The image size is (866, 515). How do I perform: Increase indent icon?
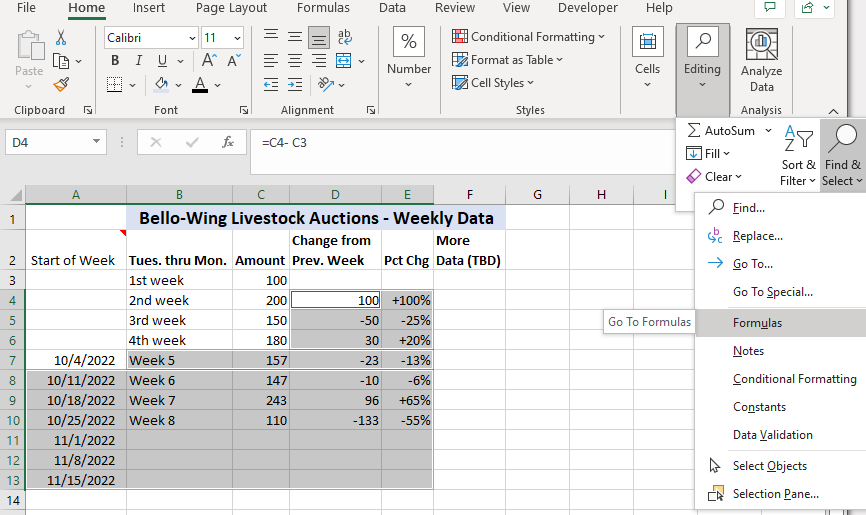295,85
